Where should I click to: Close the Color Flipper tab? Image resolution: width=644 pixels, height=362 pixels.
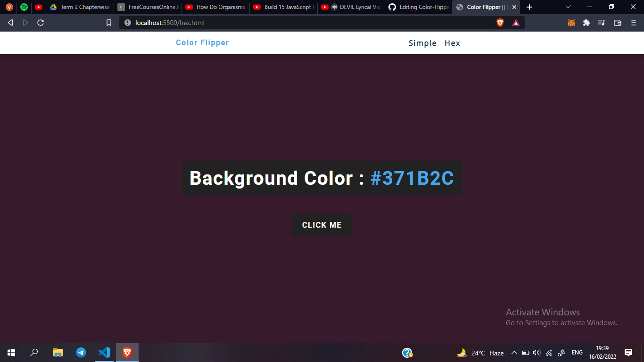point(514,7)
